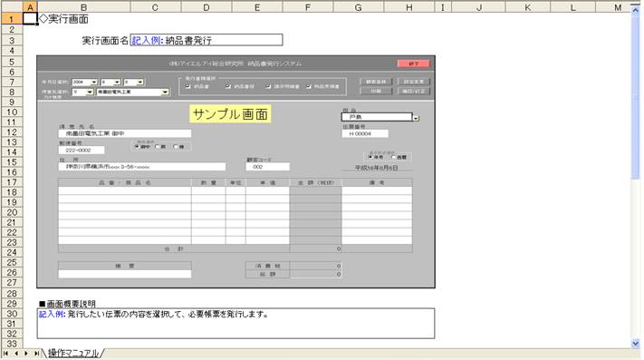
Task: Click the ◇実行画面 heading text
Action: (63, 19)
